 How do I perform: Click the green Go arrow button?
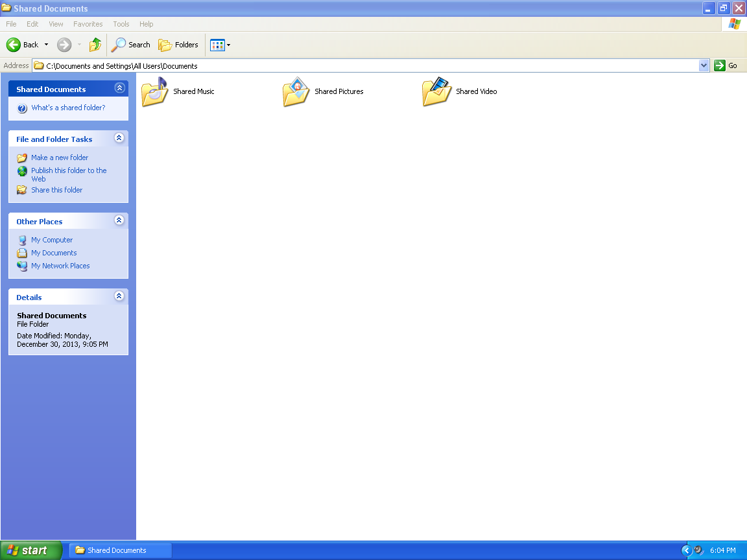(720, 65)
